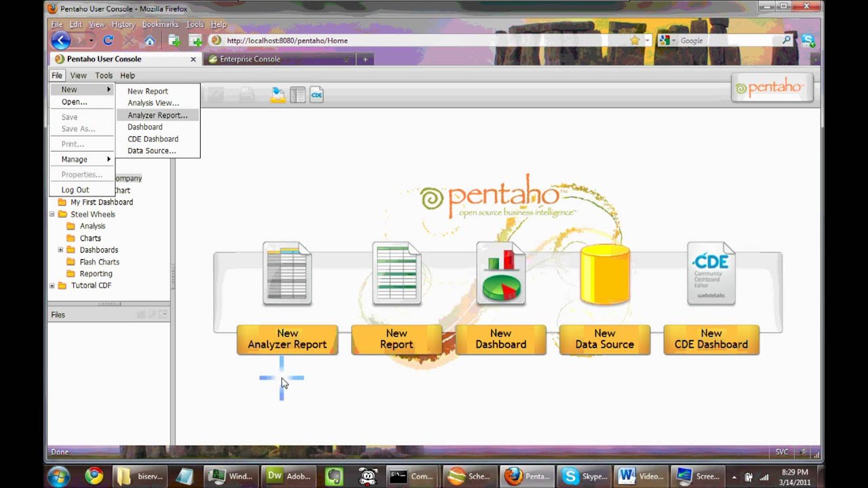Open the Pentaho Help menu
This screenshot has width=868, height=488.
click(127, 75)
